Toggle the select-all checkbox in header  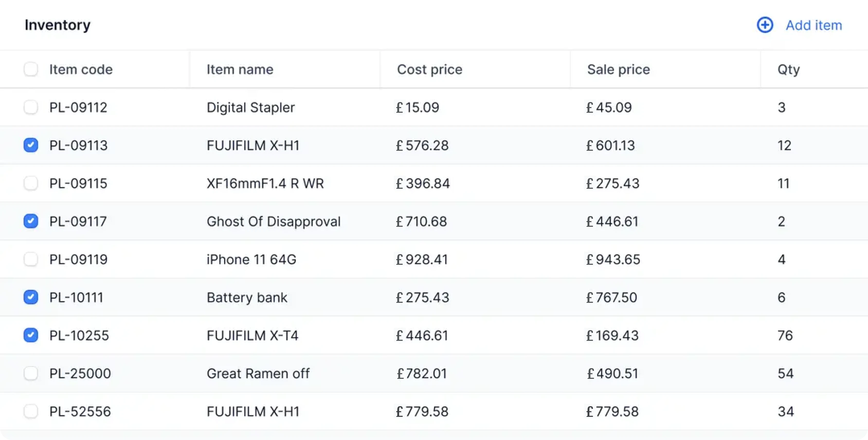pos(31,69)
